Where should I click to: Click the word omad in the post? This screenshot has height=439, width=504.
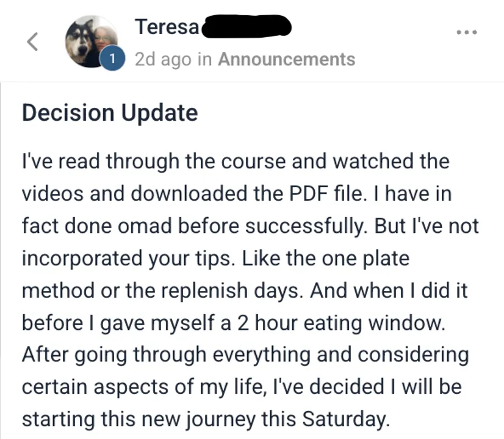point(145,226)
